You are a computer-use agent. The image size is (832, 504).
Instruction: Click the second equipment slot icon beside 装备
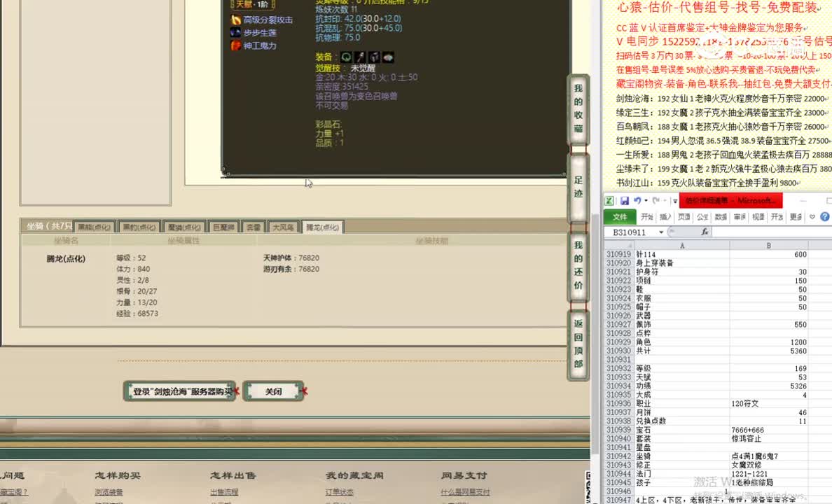(x=359, y=57)
